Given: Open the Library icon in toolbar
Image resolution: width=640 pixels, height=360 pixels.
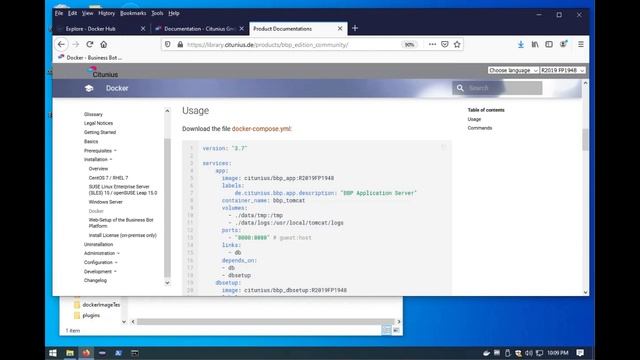Looking at the screenshot, I should click(x=535, y=44).
